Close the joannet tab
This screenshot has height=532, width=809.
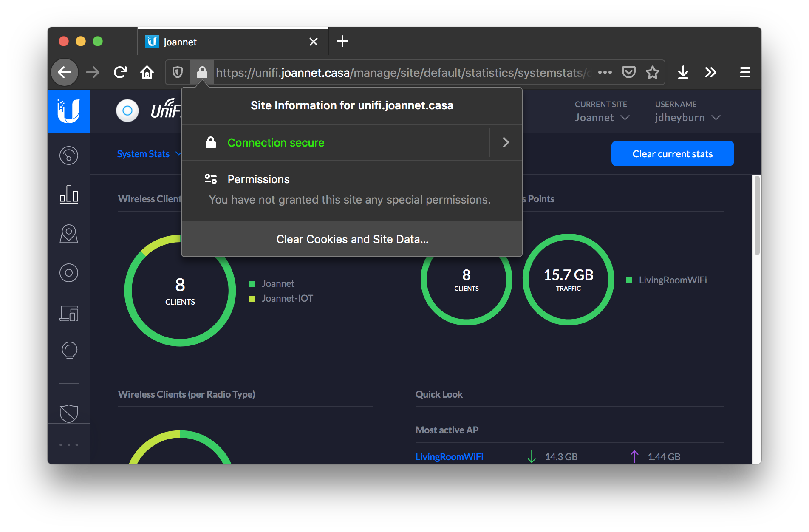[314, 42]
